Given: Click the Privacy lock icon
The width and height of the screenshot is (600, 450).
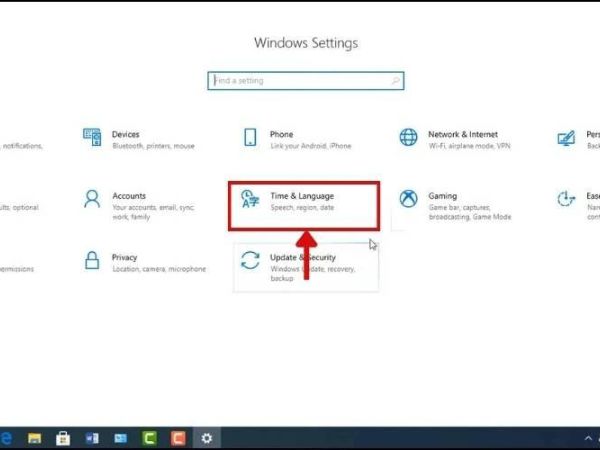Looking at the screenshot, I should (92, 260).
